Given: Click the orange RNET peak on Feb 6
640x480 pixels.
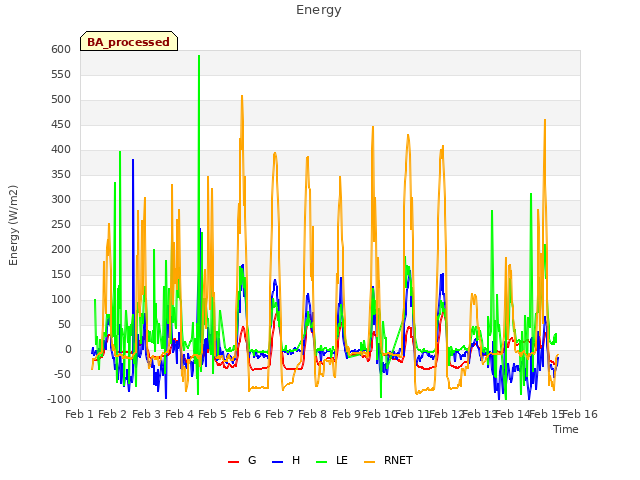Looking at the screenshot, I should point(242,97).
